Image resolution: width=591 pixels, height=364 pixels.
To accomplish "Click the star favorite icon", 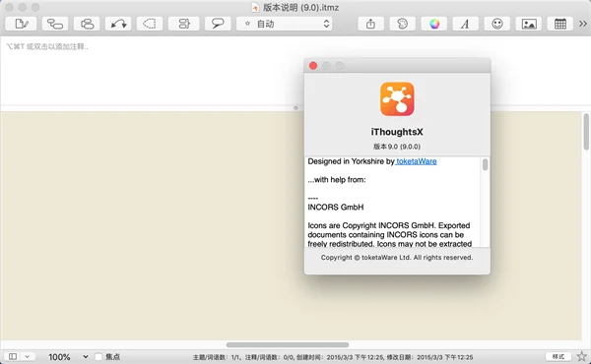I will pyautogui.click(x=581, y=356).
